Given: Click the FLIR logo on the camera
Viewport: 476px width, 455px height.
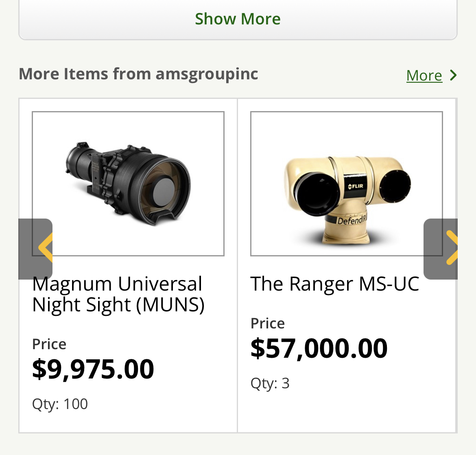Looking at the screenshot, I should [x=356, y=186].
